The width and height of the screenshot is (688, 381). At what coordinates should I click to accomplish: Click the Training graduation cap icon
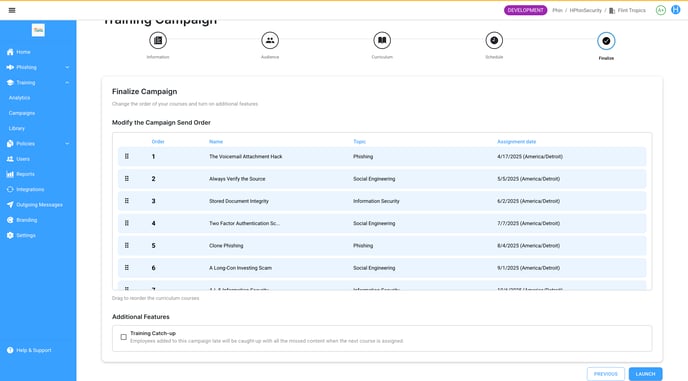10,83
